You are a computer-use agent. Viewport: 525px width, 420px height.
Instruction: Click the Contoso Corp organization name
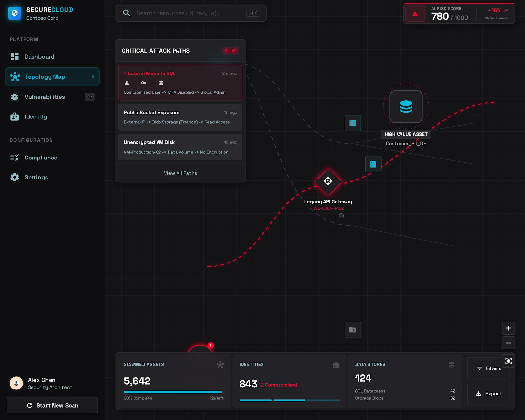[42, 18]
